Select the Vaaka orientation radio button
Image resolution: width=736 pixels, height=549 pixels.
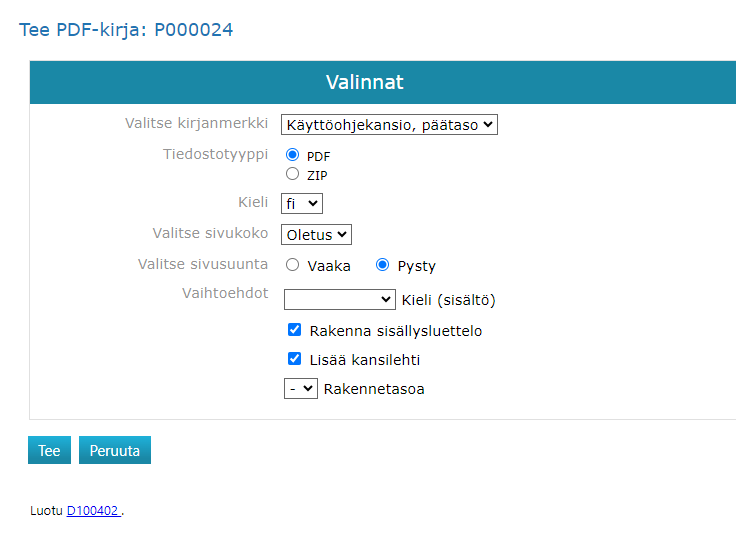point(293,265)
